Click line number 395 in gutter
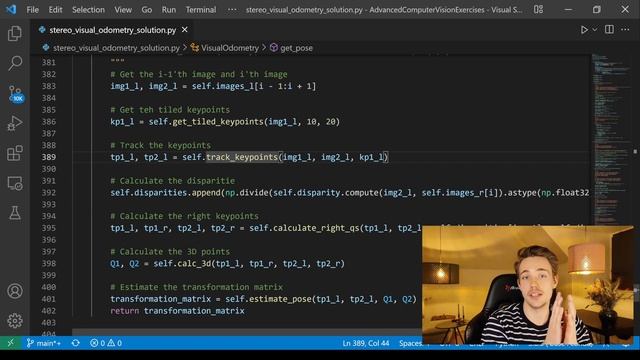This screenshot has height=360, width=640. pyautogui.click(x=49, y=228)
